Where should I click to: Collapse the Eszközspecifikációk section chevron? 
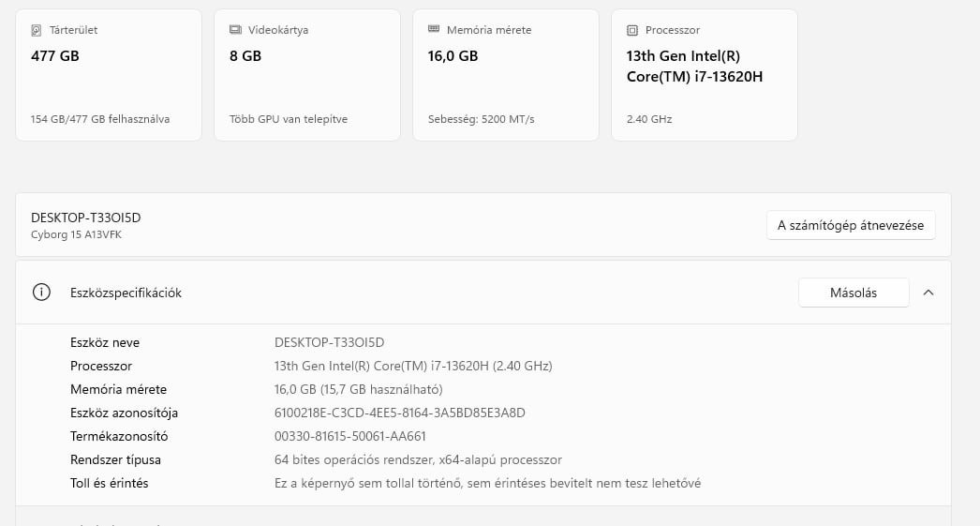(928, 293)
